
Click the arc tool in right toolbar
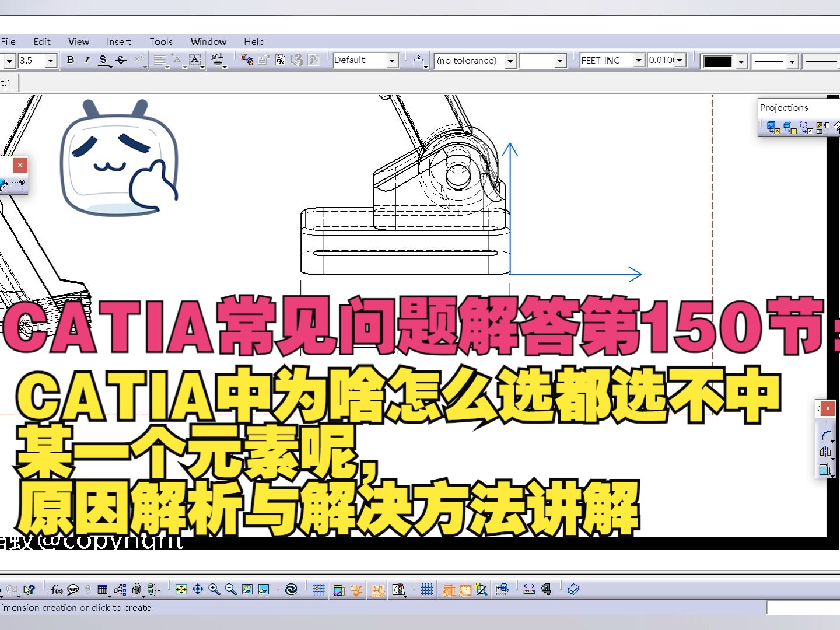click(825, 436)
